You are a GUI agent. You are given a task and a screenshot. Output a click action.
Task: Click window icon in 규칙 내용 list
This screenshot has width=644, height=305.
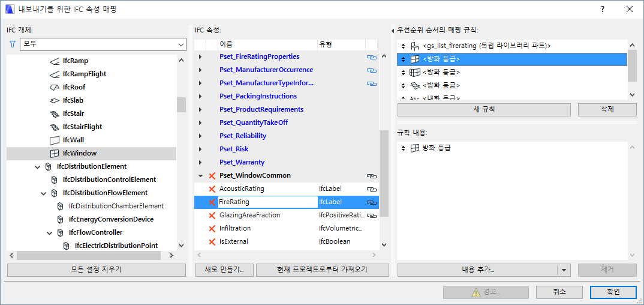pos(415,148)
